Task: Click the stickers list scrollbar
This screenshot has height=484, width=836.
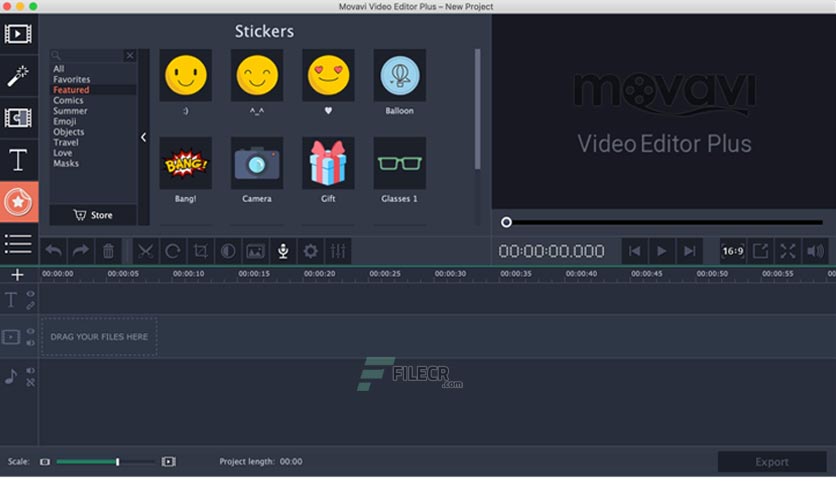Action: pos(477,109)
